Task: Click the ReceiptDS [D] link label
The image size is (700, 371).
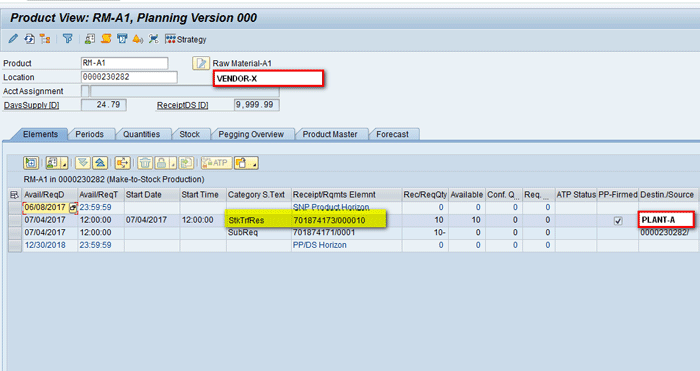Action: (182, 105)
